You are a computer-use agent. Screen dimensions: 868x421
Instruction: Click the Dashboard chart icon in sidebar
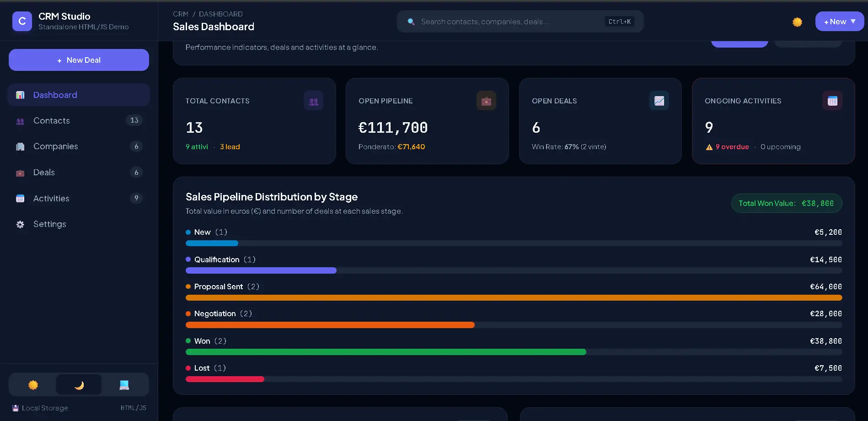point(20,95)
